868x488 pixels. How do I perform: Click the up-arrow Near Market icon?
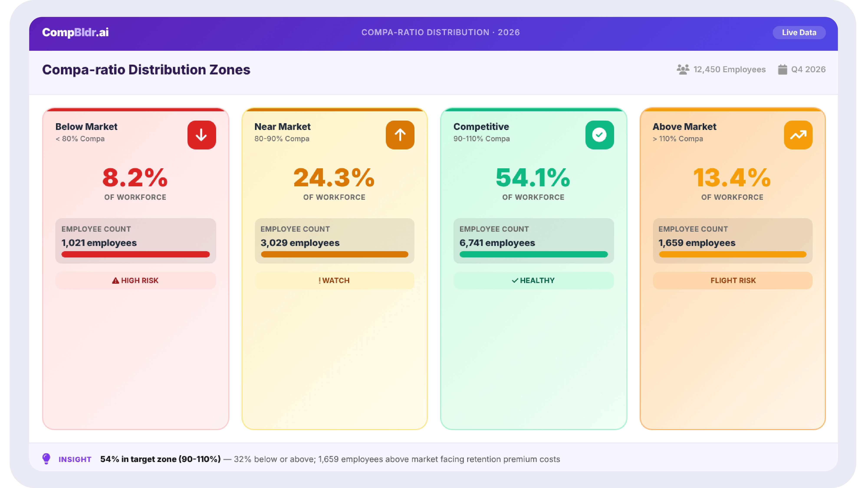tap(400, 135)
